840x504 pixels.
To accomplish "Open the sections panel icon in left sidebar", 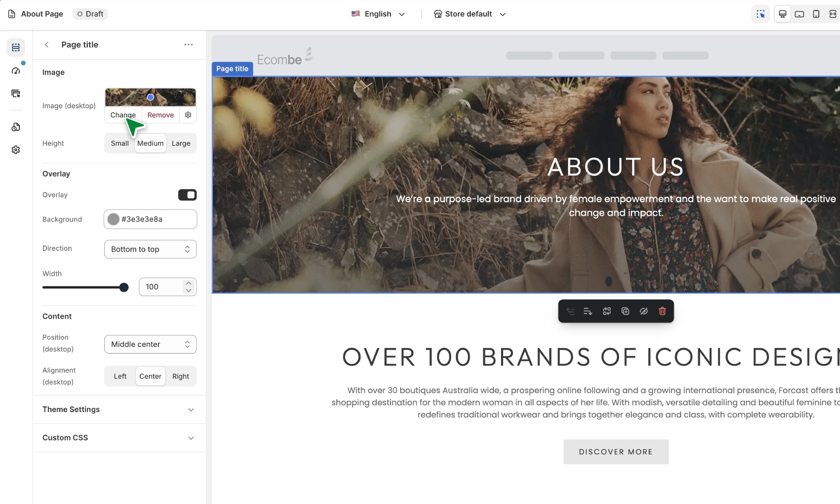I will (x=16, y=47).
